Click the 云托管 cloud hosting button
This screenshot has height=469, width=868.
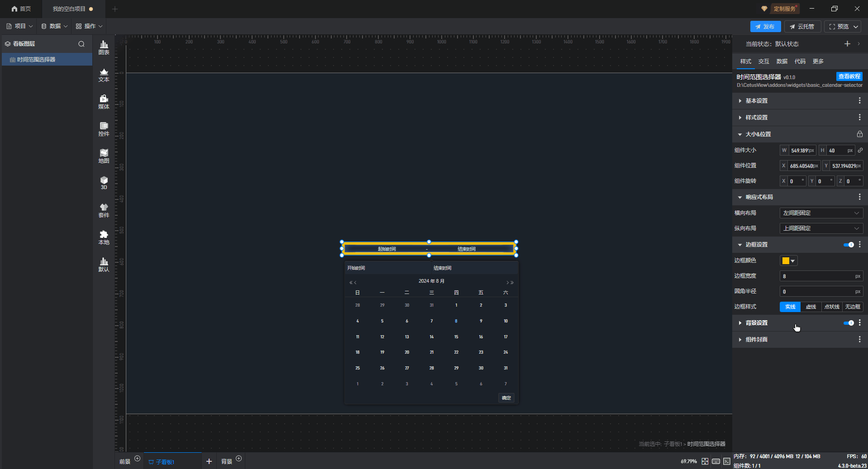pyautogui.click(x=802, y=27)
